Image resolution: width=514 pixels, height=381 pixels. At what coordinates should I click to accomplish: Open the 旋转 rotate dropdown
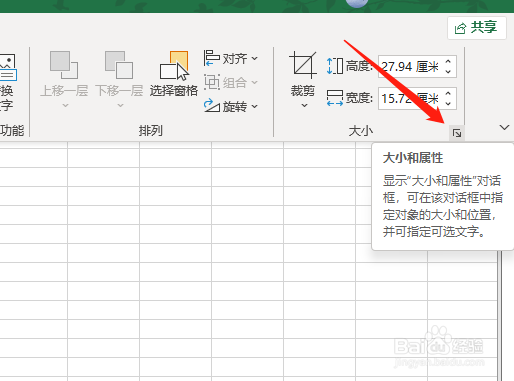pyautogui.click(x=231, y=106)
